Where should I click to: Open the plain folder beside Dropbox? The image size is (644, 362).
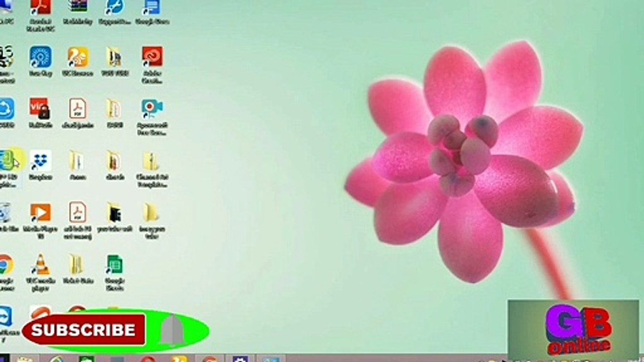[77, 160]
